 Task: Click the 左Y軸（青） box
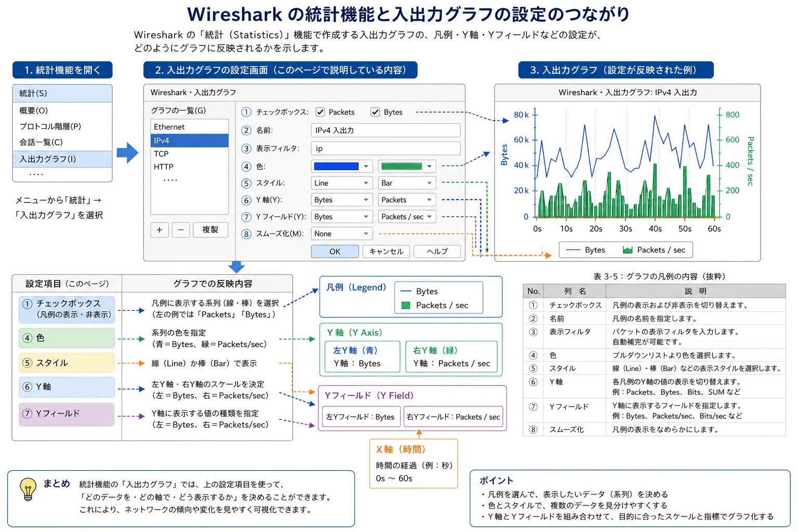pos(363,357)
